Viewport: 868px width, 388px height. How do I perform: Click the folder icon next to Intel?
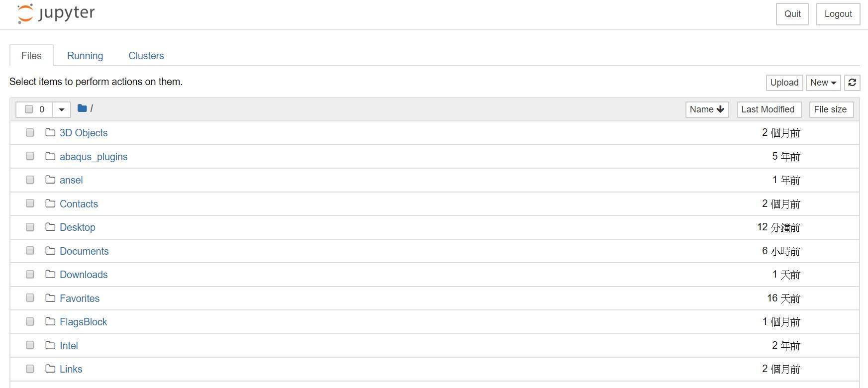coord(50,345)
